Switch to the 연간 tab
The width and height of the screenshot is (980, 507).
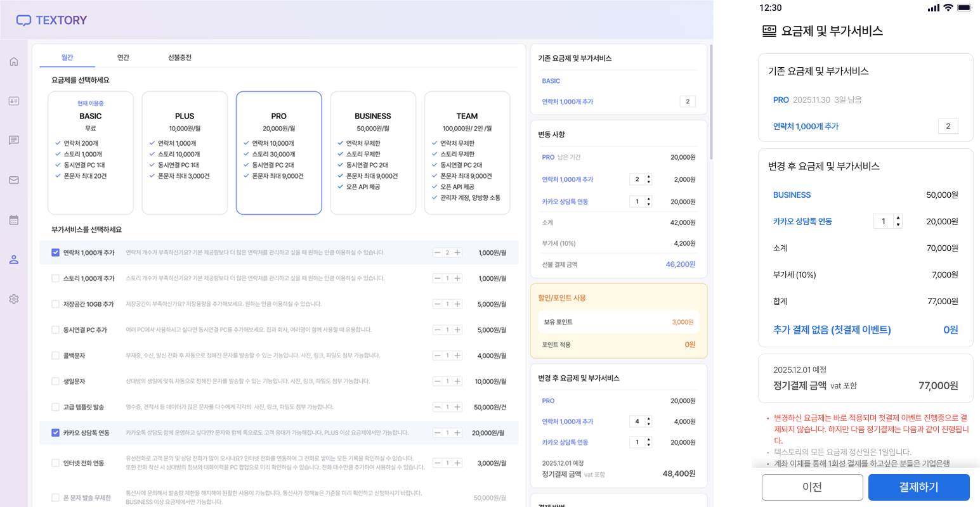pos(123,58)
